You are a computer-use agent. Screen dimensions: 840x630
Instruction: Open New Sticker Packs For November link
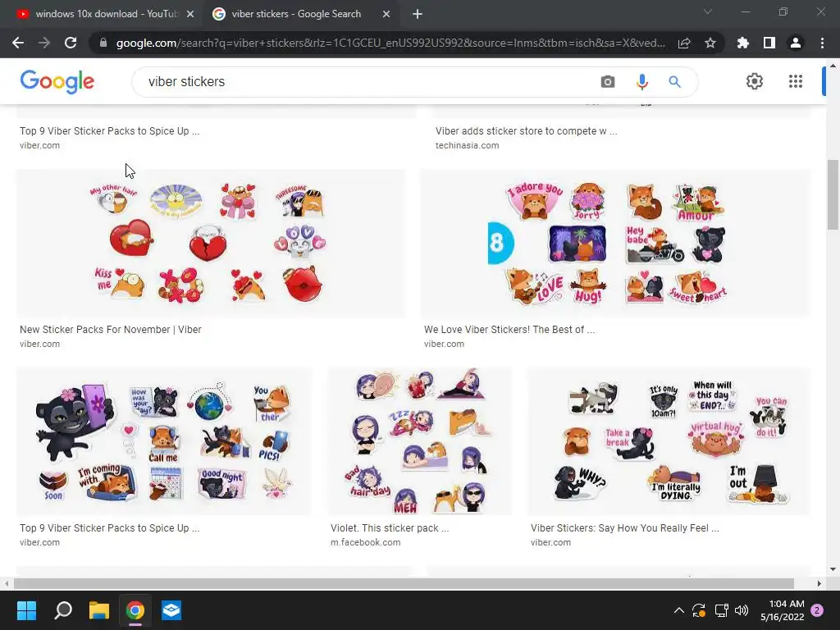tap(111, 330)
